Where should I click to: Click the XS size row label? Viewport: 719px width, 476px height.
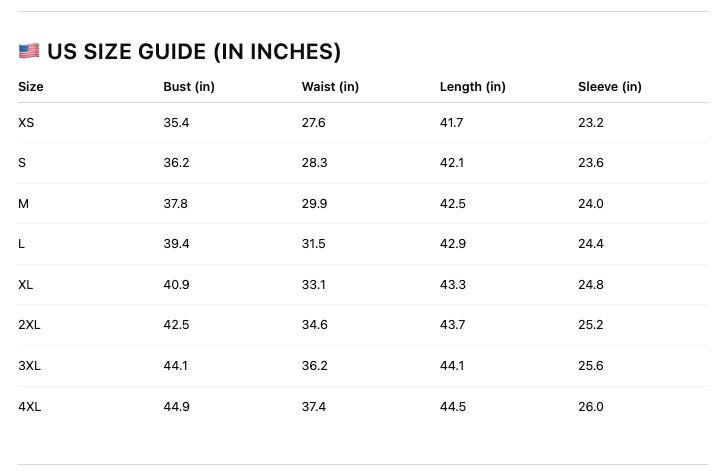pyautogui.click(x=26, y=123)
